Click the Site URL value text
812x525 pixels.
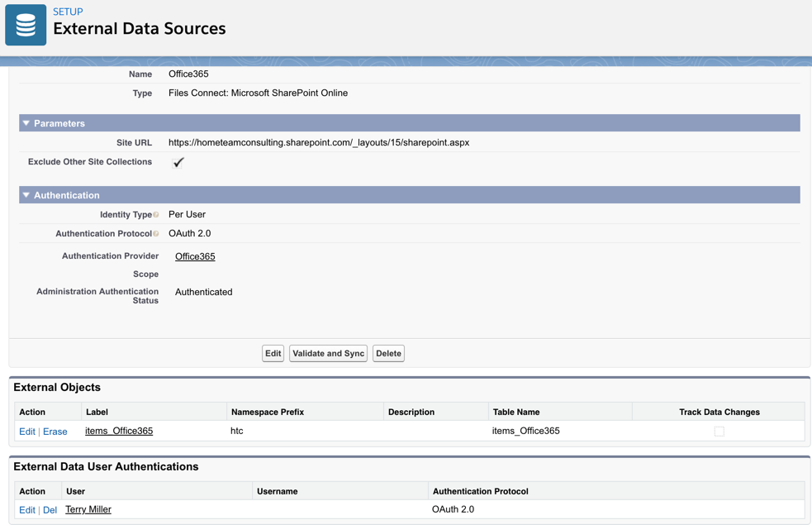[319, 142]
